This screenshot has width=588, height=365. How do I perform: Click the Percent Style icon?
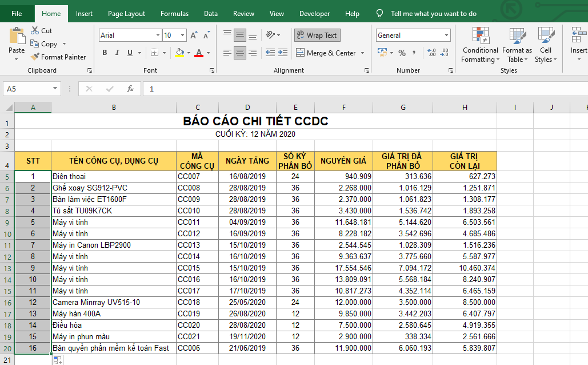(402, 53)
